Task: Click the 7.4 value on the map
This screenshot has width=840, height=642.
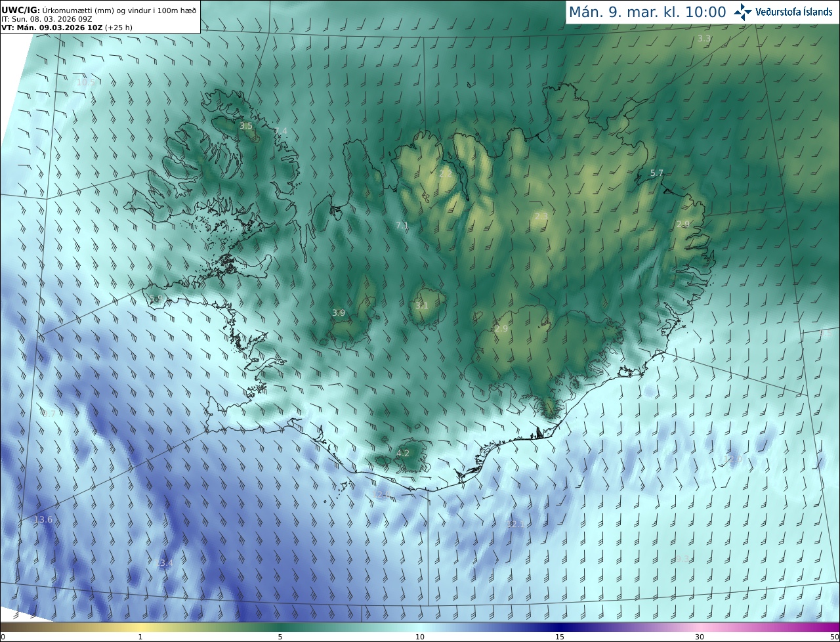Action: point(281,131)
